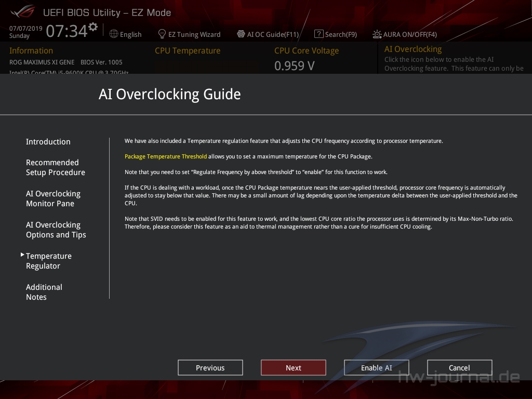Click the arrow marker beside Temperature Regulator

tap(22, 255)
